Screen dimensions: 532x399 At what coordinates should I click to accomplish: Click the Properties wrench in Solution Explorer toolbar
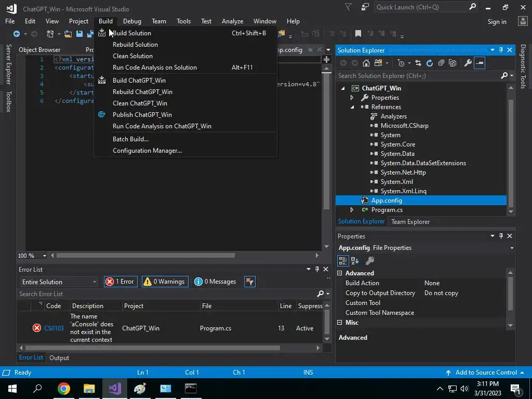point(468,63)
